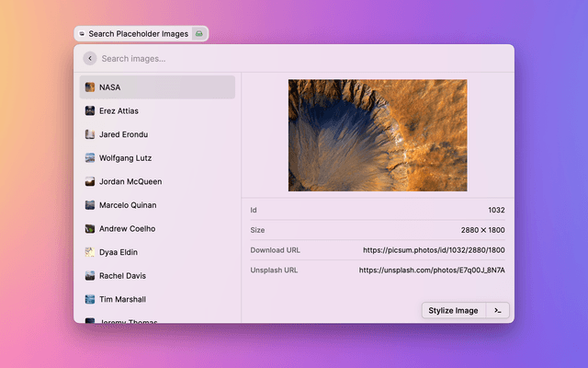Screen dimensions: 588x368
Task: Click the Jared Erondu thumbnail icon
Action: (x=90, y=134)
